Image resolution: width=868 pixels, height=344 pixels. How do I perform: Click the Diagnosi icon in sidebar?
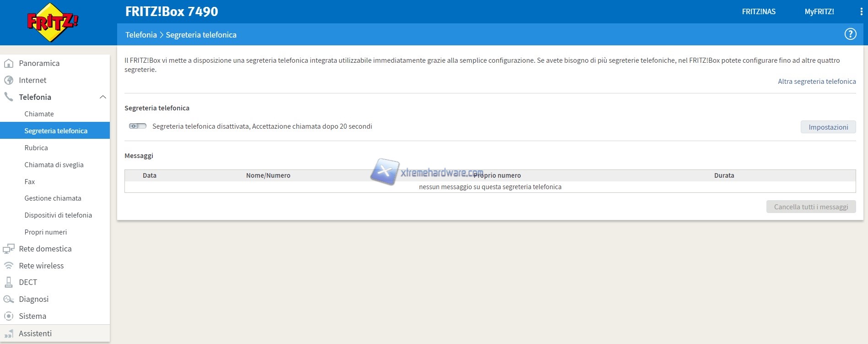[x=9, y=299]
